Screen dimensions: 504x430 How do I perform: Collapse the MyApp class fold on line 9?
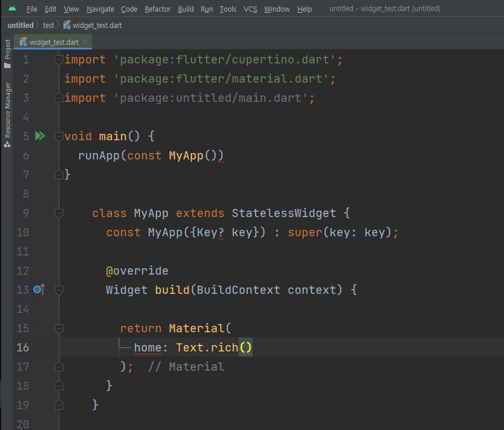pos(59,213)
